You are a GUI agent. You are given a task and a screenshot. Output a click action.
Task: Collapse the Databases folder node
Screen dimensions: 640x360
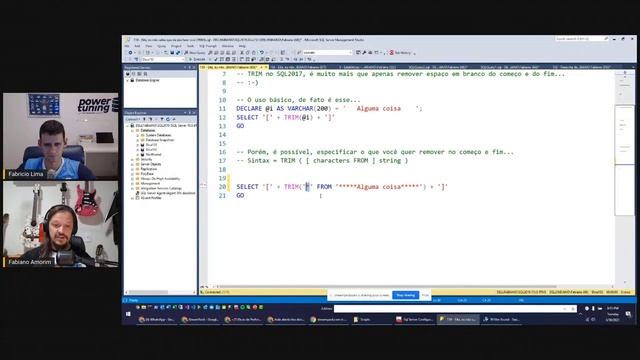[x=133, y=130]
